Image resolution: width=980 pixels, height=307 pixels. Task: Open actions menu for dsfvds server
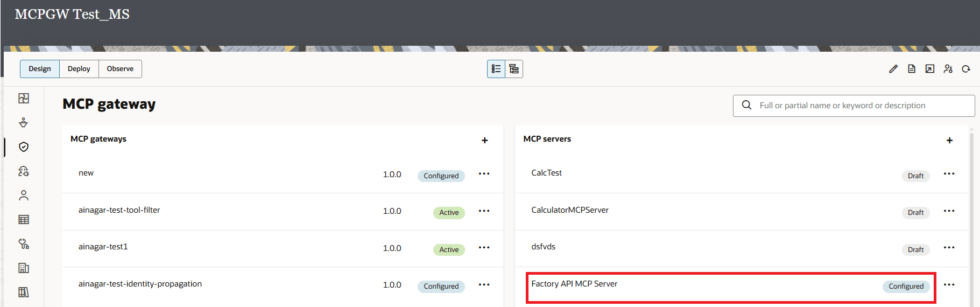point(949,247)
